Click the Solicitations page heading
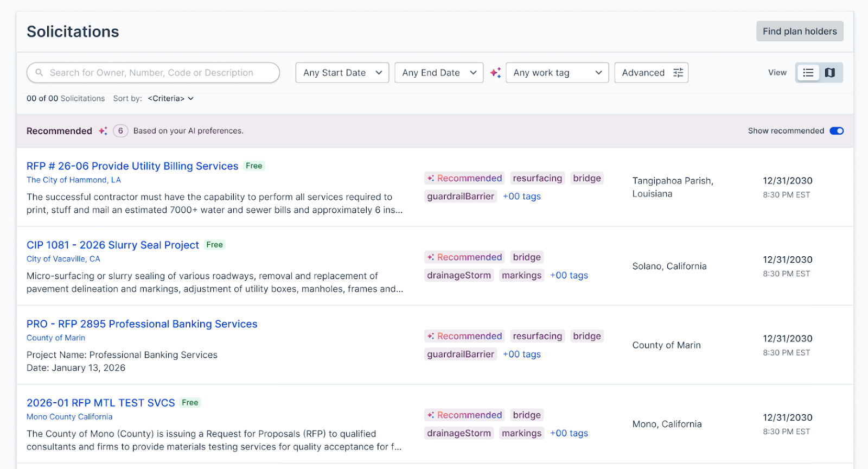The height and width of the screenshot is (469, 868). 73,31
